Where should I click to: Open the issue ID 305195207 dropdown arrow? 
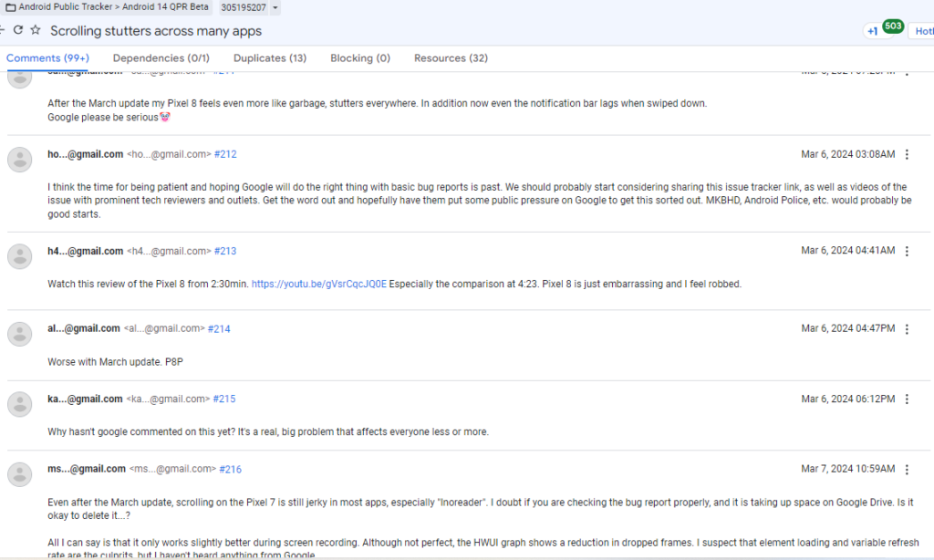[275, 7]
